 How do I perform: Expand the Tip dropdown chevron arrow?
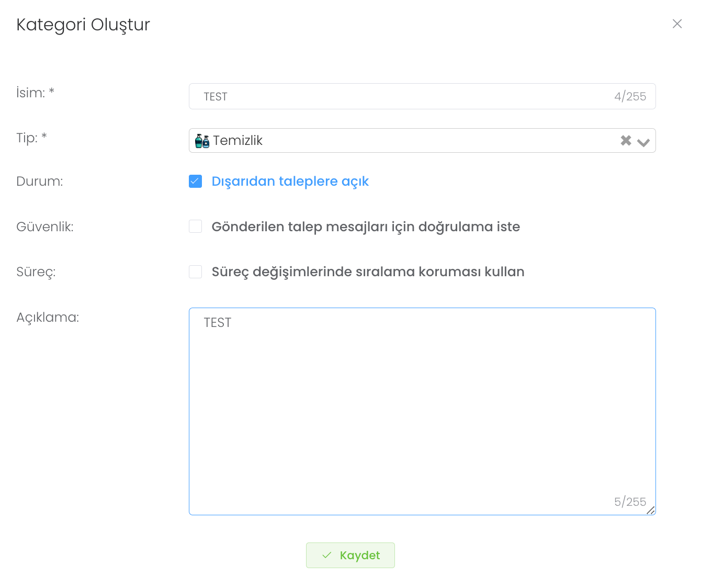[643, 142]
